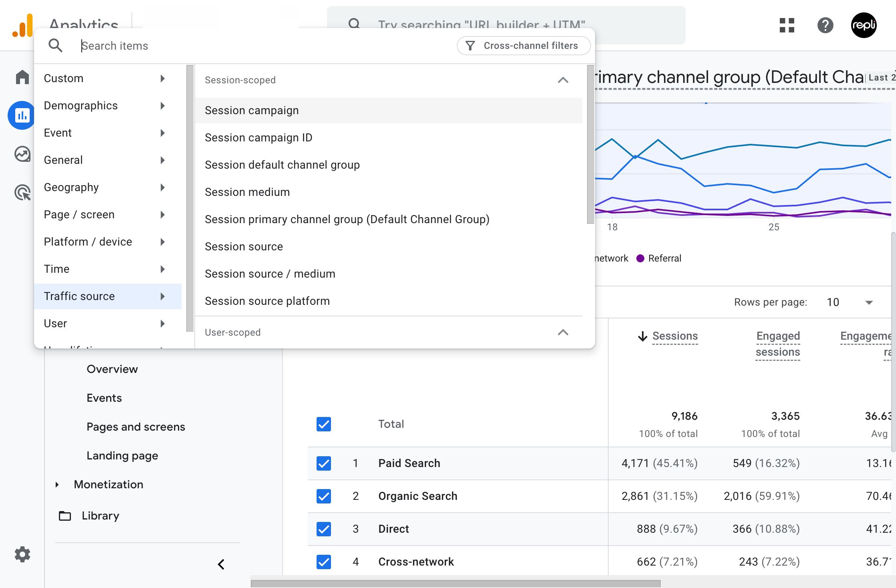Open the Google apps grid icon
Image resolution: width=896 pixels, height=588 pixels.
click(x=787, y=25)
